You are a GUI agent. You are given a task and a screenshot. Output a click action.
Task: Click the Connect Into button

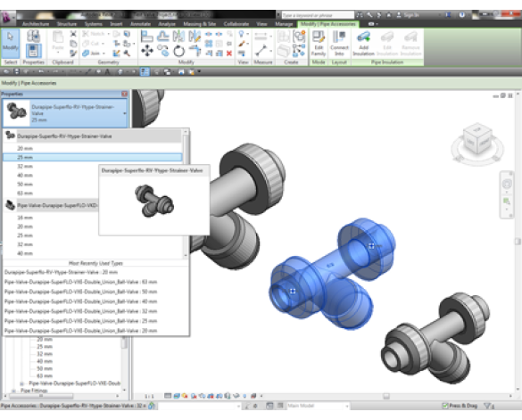339,44
